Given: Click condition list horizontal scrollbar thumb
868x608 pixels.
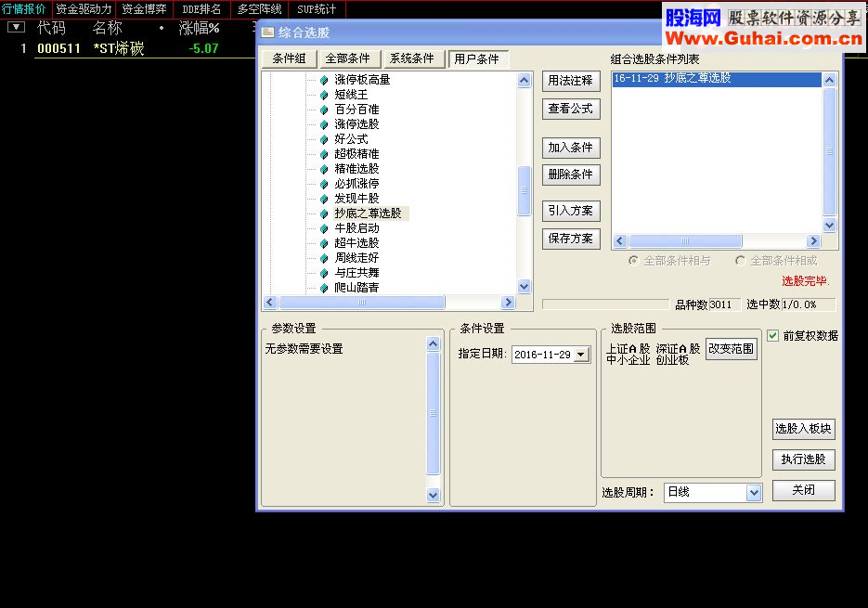Looking at the screenshot, I should 685,240.
